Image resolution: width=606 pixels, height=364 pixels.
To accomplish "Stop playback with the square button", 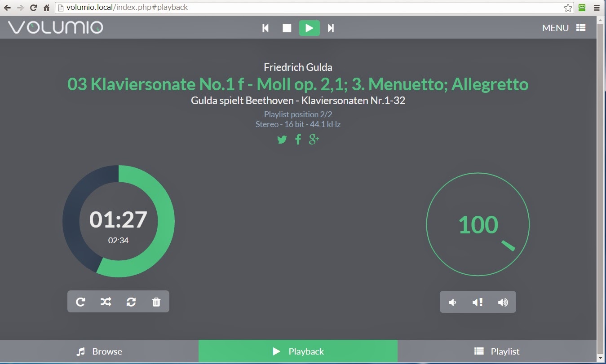I will pos(287,28).
